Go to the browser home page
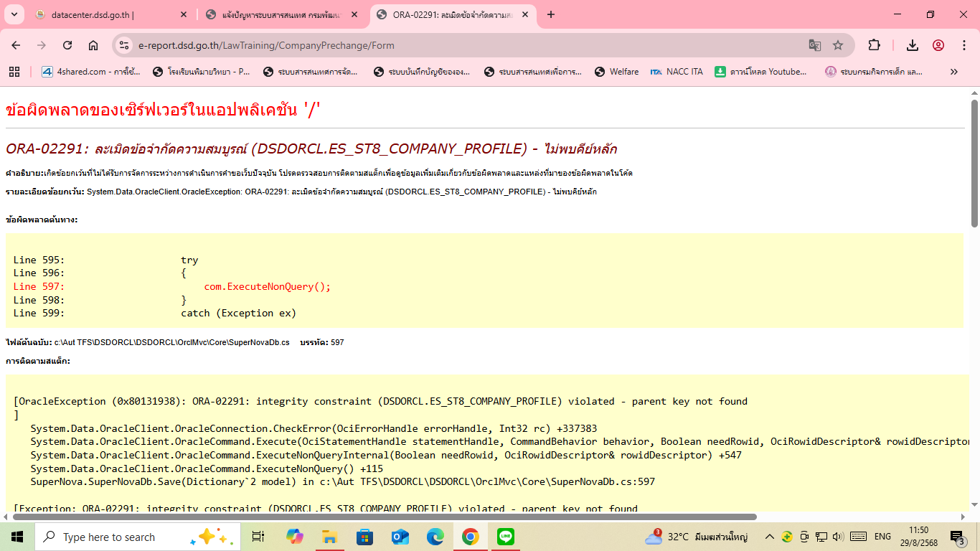The width and height of the screenshot is (980, 551). click(x=93, y=45)
